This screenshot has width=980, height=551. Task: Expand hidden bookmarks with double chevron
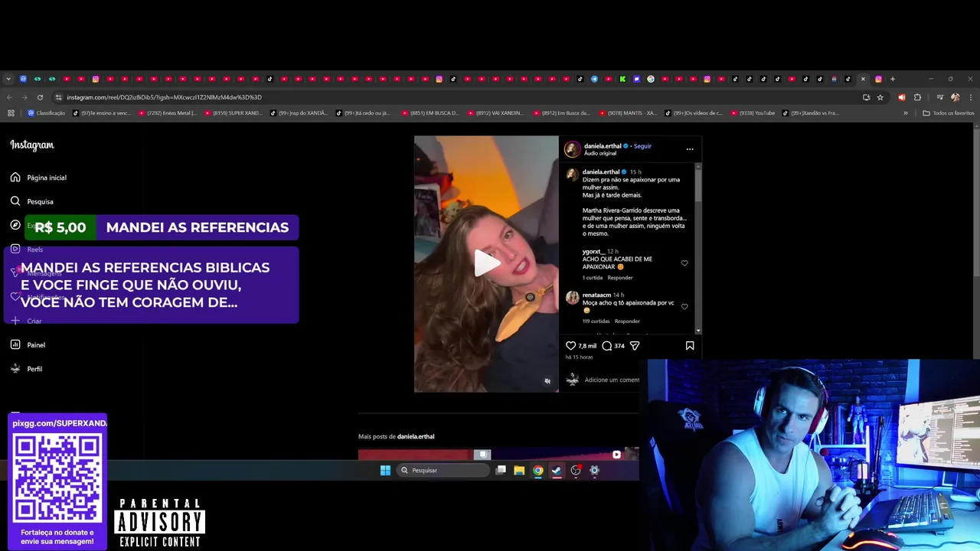pos(906,113)
